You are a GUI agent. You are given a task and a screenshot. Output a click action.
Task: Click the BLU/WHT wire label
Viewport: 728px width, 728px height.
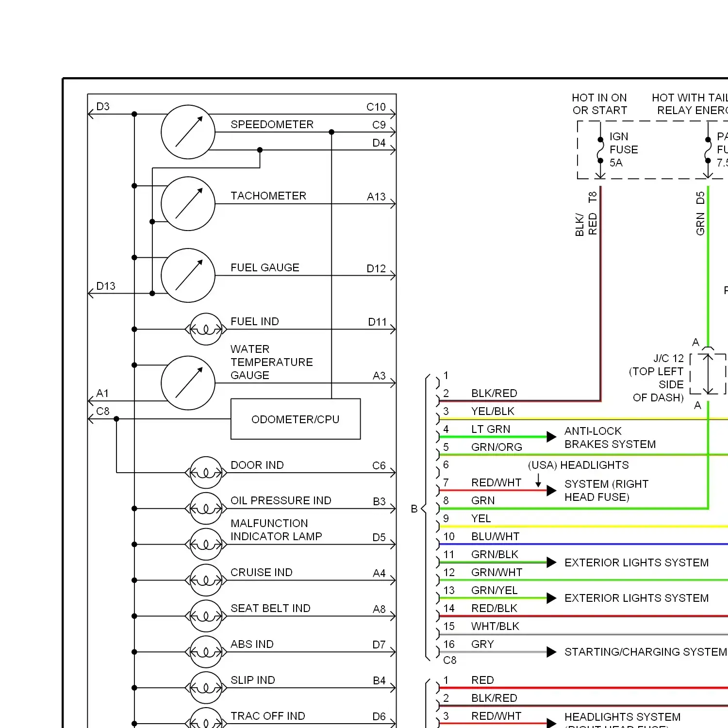click(x=495, y=536)
